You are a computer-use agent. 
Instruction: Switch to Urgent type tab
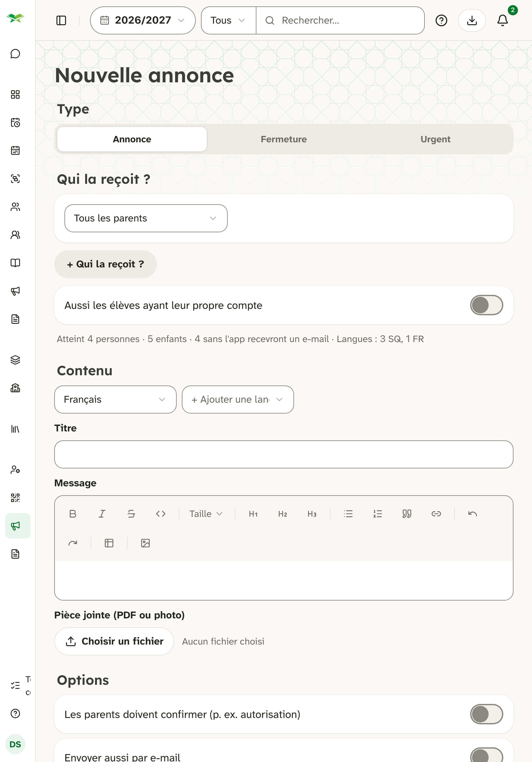click(x=435, y=139)
